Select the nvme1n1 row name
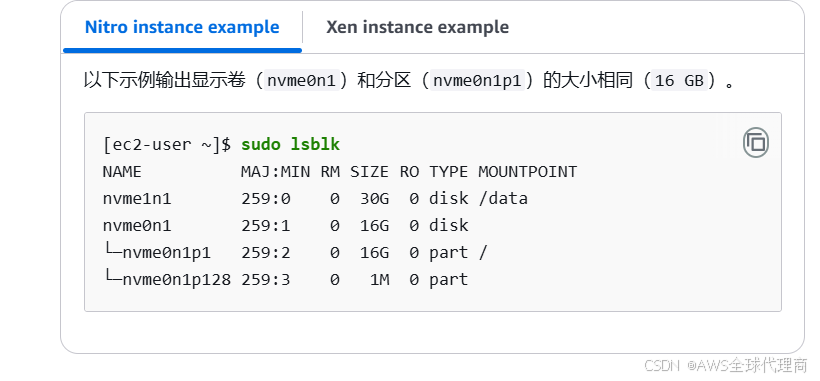The image size is (820, 381). click(137, 199)
